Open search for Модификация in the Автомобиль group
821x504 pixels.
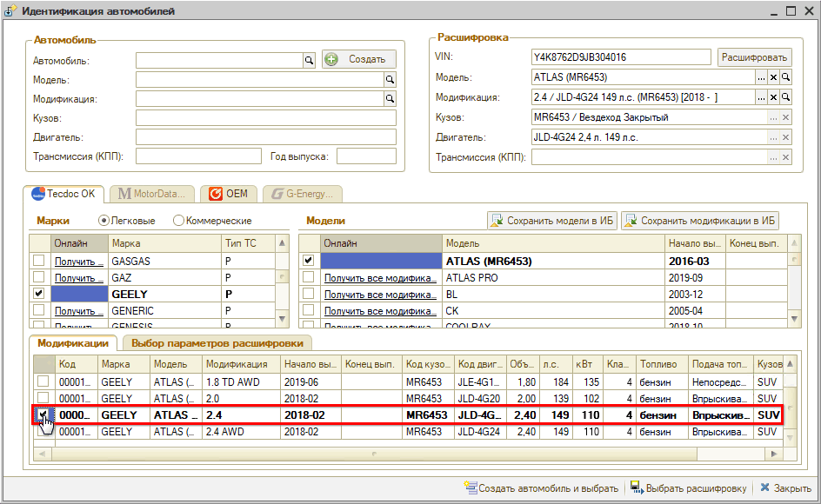390,99
